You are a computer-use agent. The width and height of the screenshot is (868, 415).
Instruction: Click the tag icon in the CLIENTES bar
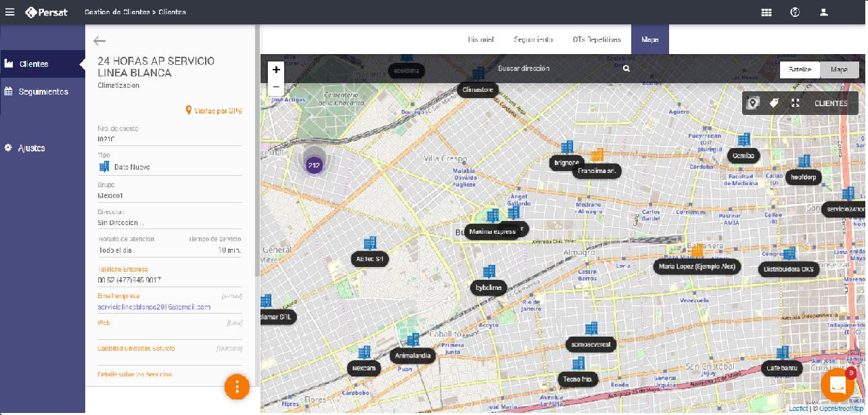pos(773,103)
